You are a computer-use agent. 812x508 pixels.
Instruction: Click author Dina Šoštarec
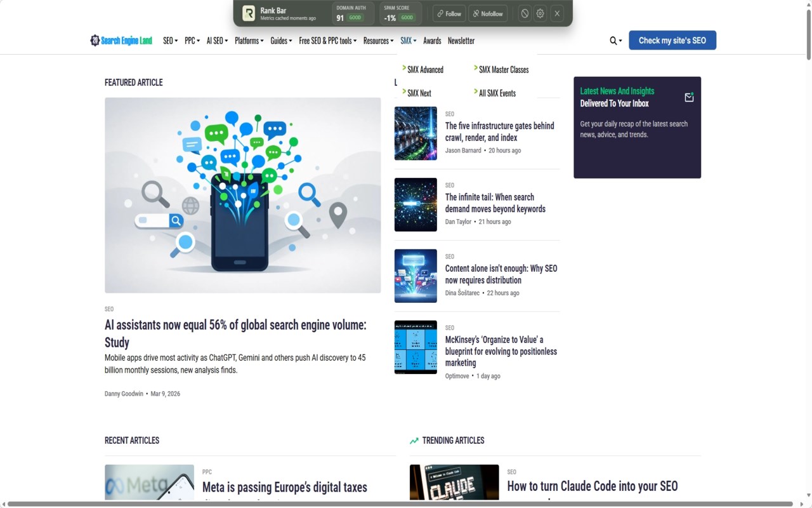point(462,293)
